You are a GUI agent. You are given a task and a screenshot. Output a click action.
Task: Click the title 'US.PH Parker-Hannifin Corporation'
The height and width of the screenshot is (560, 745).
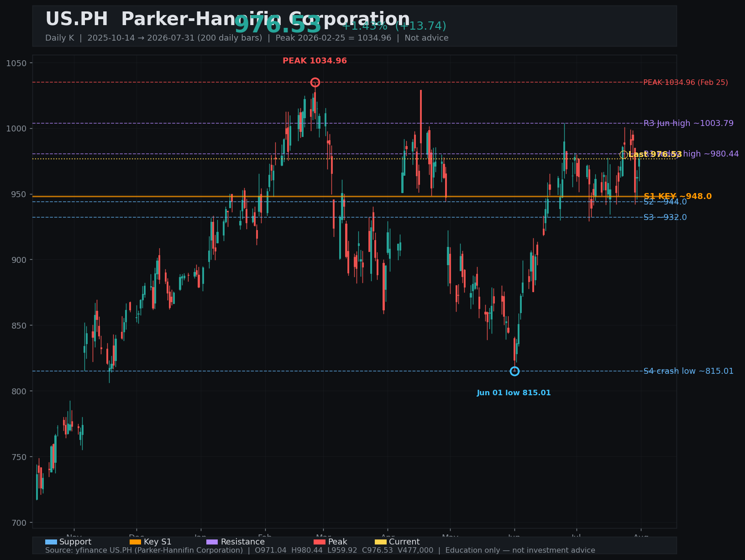[227, 19]
